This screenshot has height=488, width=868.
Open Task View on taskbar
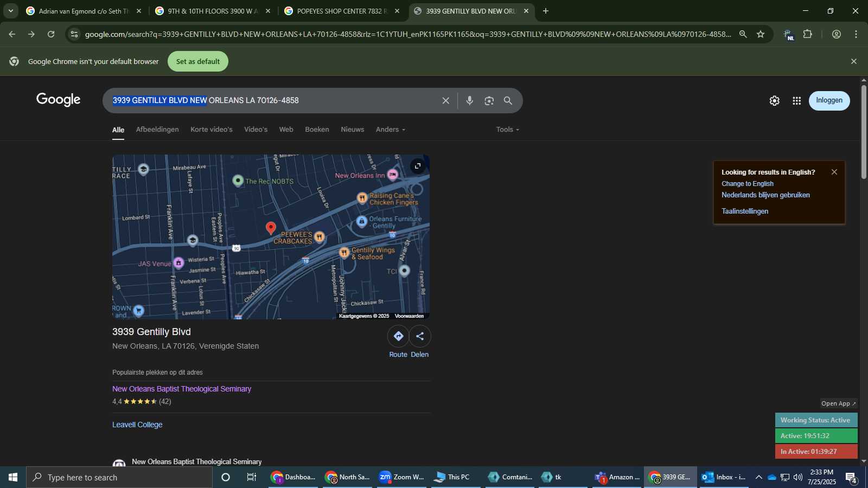[251, 477]
